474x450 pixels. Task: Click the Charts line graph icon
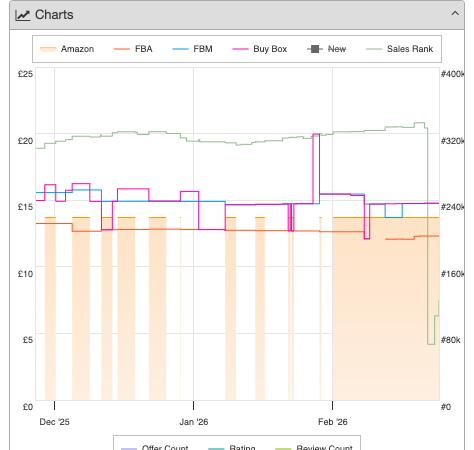point(23,15)
